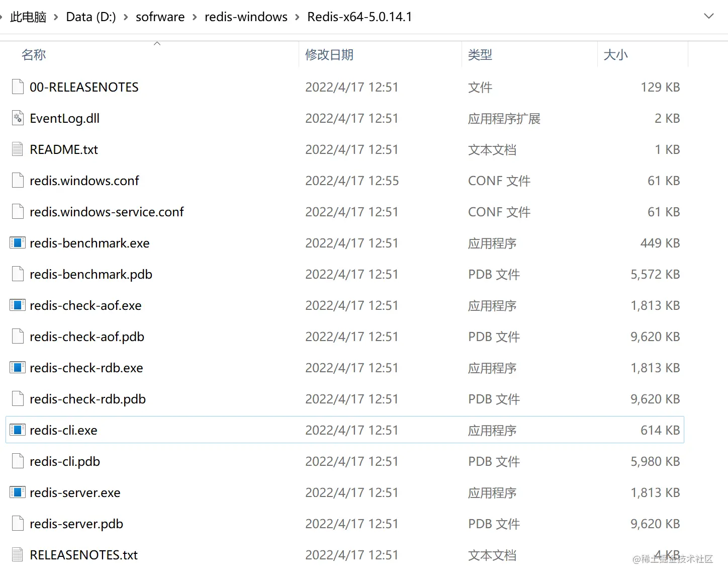Click the redis-server.pdb file icon
This screenshot has width=728, height=579.
[x=18, y=524]
